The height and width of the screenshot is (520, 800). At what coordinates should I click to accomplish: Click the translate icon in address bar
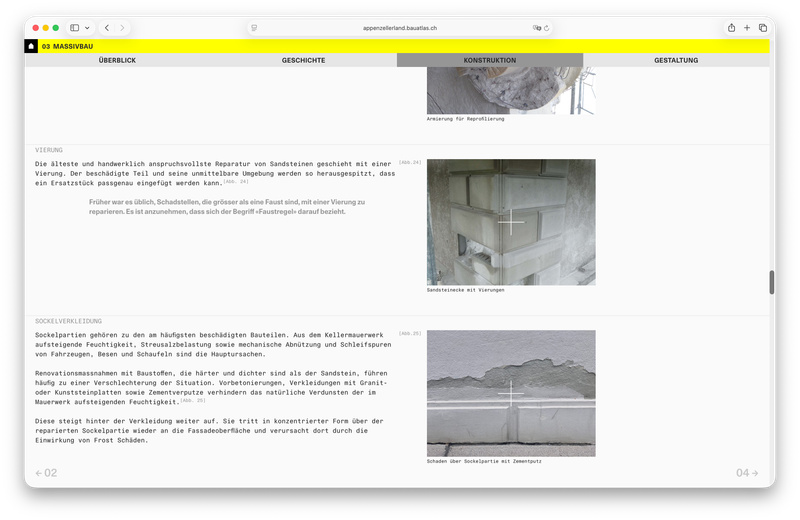pos(536,28)
